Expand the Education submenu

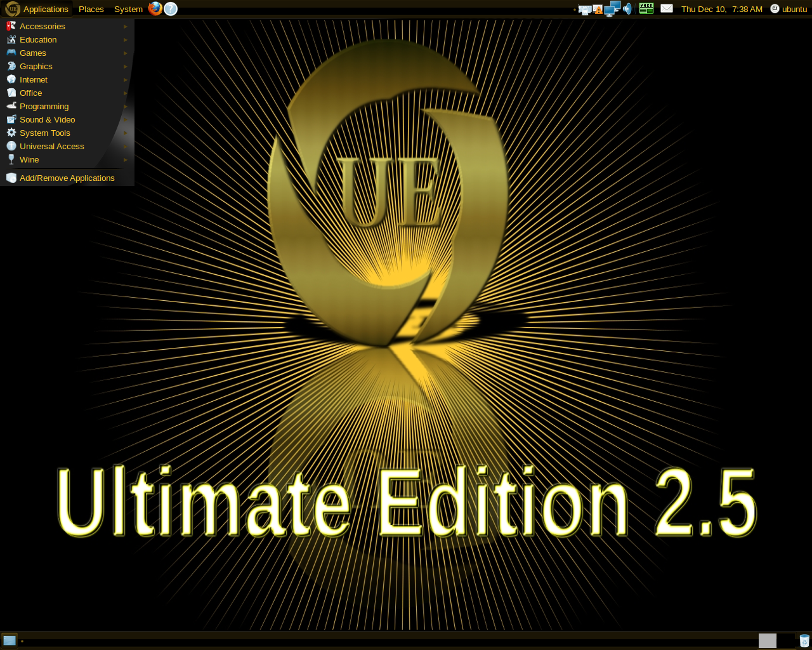click(67, 39)
